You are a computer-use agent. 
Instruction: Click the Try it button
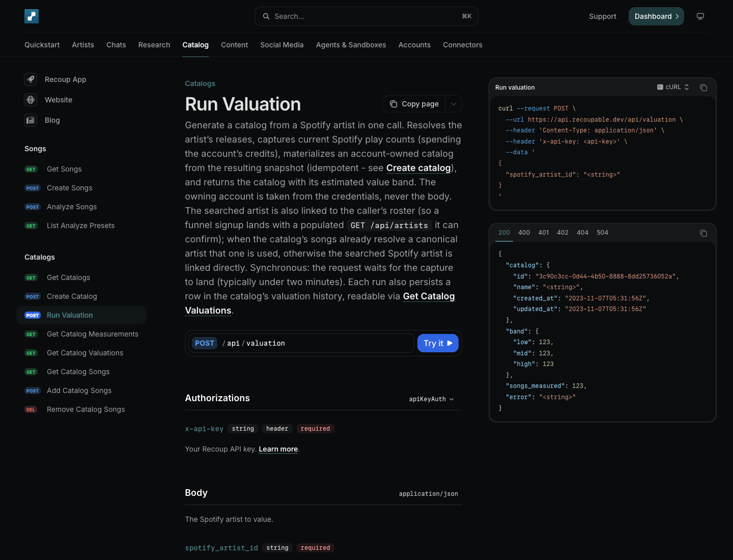pos(438,343)
